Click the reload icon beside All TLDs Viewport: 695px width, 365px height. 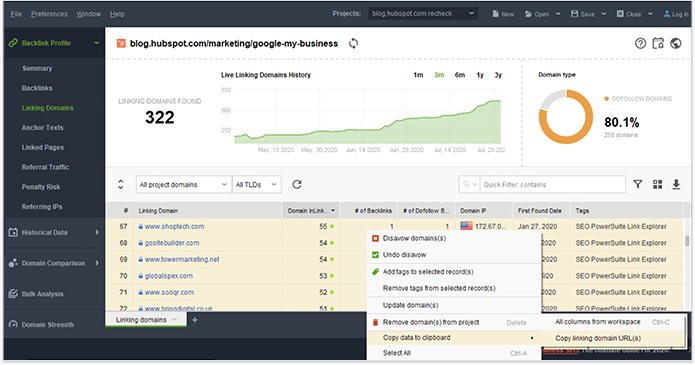click(x=297, y=184)
